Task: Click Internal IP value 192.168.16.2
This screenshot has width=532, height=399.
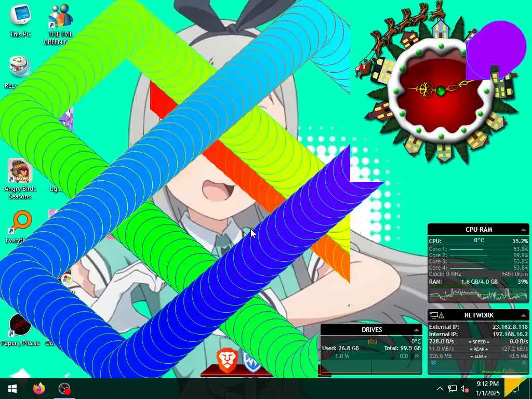Action: click(x=510, y=334)
